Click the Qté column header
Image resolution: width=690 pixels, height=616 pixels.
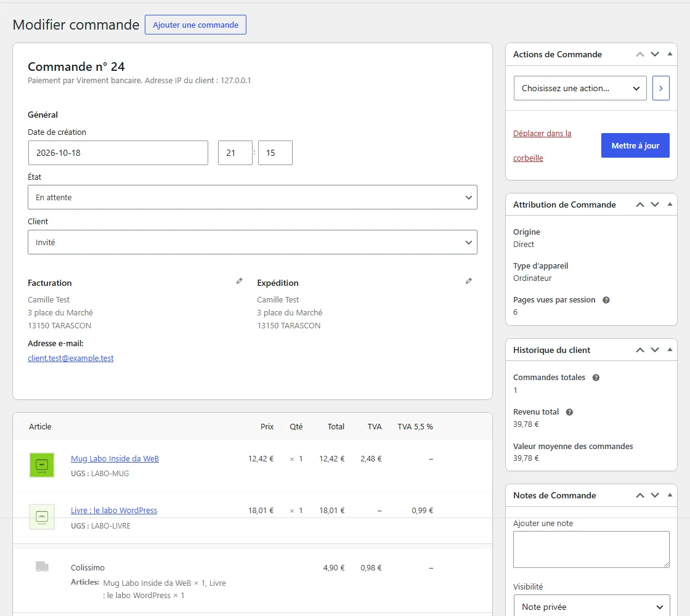tap(296, 426)
